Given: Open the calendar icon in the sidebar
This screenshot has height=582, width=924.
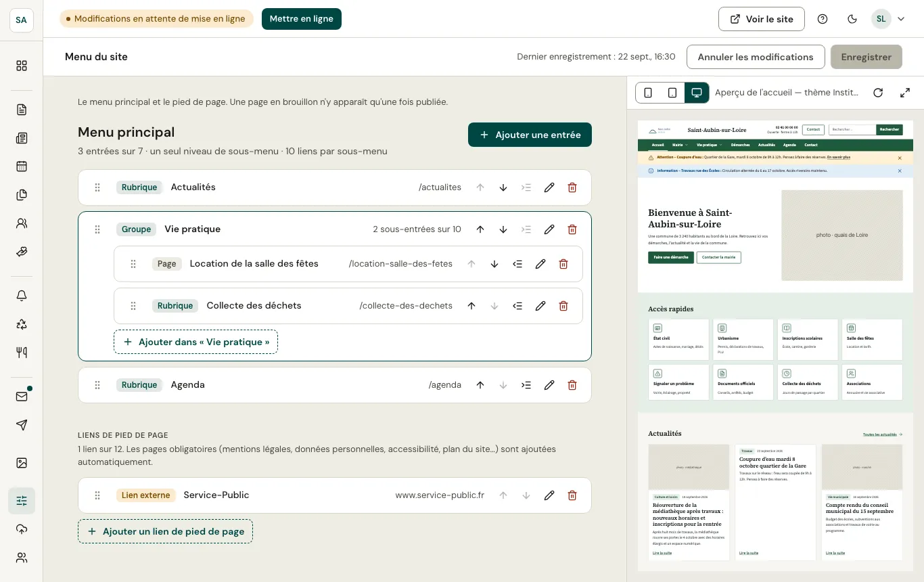Looking at the screenshot, I should point(22,166).
